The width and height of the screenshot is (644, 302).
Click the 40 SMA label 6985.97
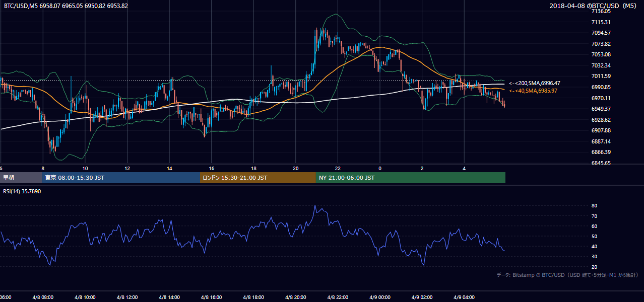coord(533,91)
